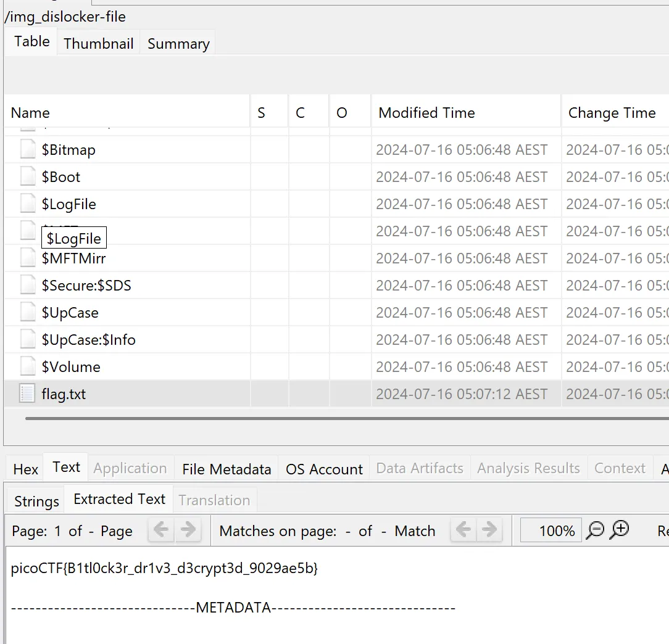Screen dimensions: 669x644
Task: Click the 100% zoom level field
Action: 551,531
